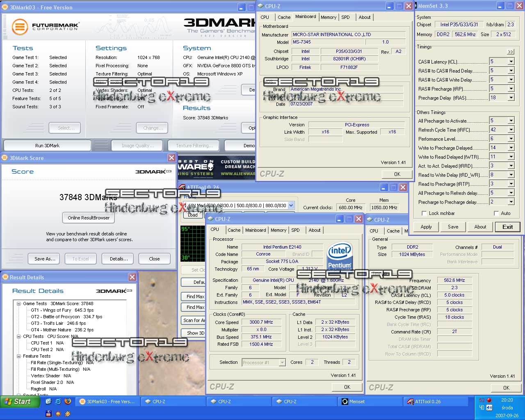The image size is (525, 420).
Task: Open Memory tab in CPU-Z Mainboard window
Action: pyautogui.click(x=329, y=17)
